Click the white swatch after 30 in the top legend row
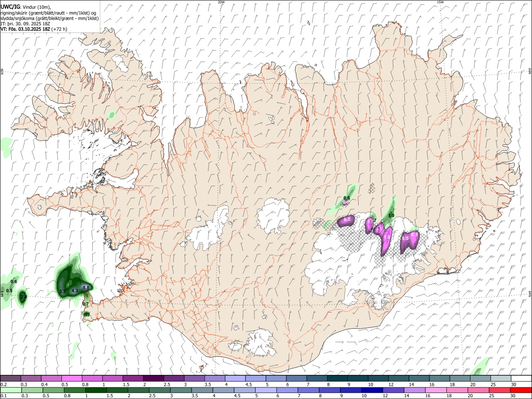Screen dimensions: 532x399 521,378
